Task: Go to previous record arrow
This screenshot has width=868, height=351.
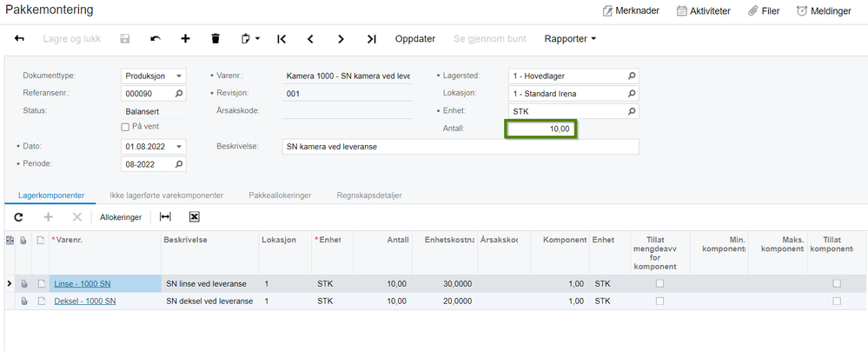Action: click(x=310, y=39)
